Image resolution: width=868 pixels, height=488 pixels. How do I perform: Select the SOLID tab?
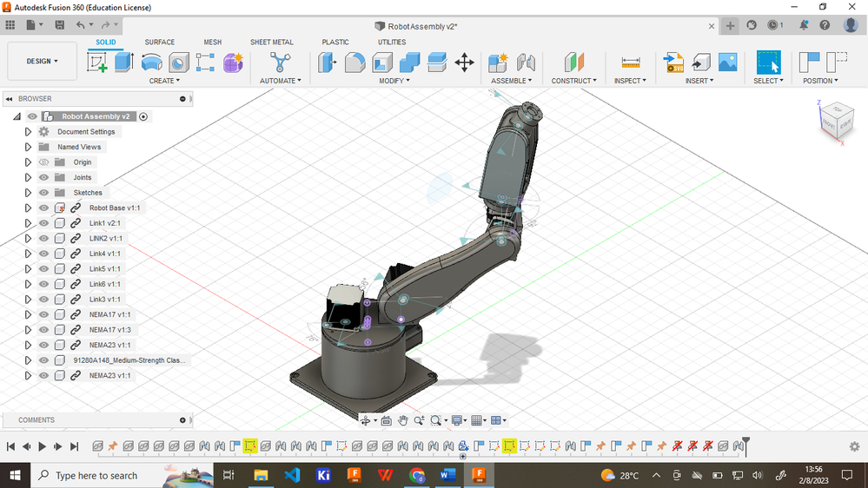[x=106, y=42]
